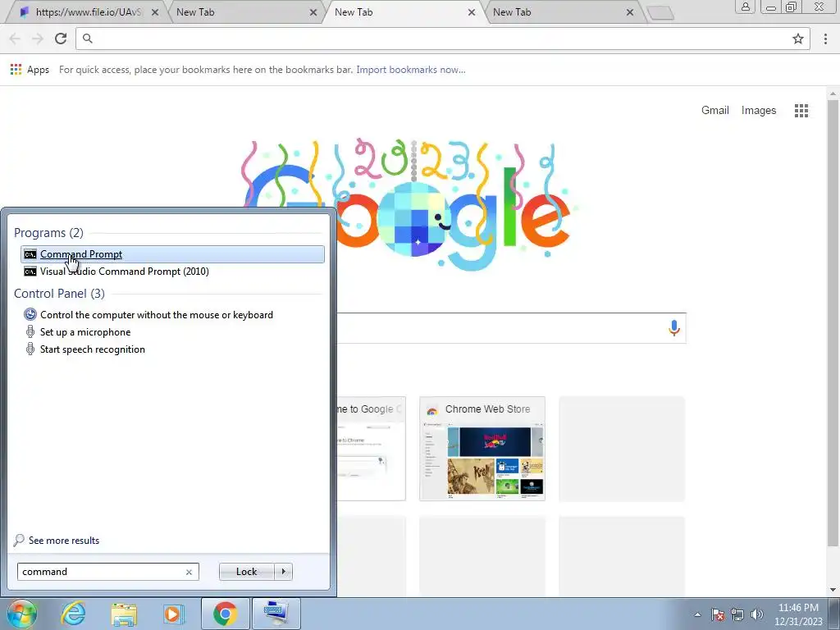Viewport: 840px width, 630px height.
Task: Open Welcome to Google Chrome thumbnail
Action: [371, 449]
